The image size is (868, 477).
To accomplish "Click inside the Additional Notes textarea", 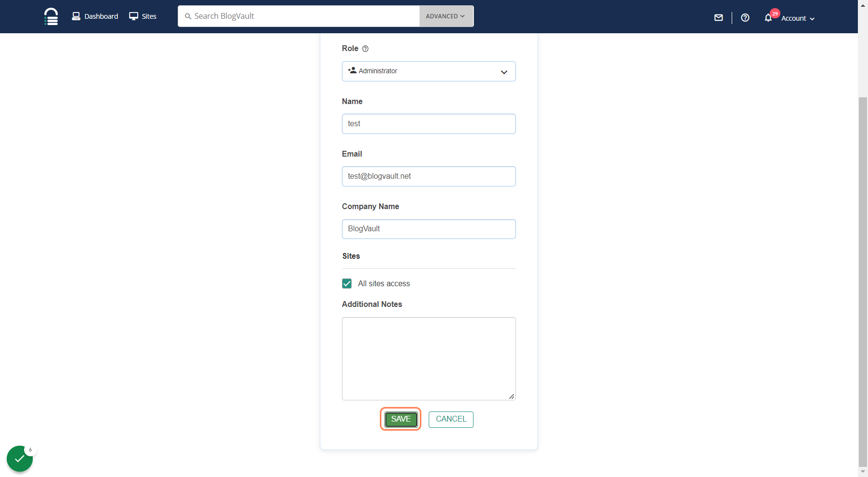I will coord(429,358).
